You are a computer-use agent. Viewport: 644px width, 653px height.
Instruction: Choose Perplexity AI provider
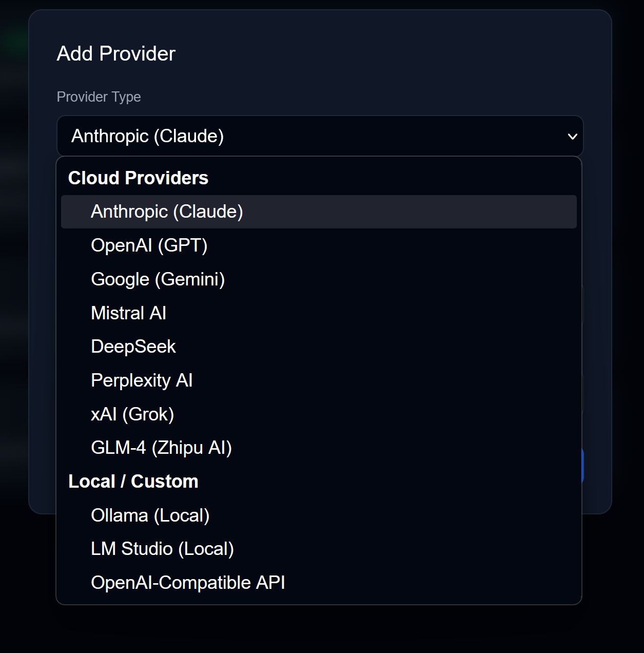(x=141, y=380)
